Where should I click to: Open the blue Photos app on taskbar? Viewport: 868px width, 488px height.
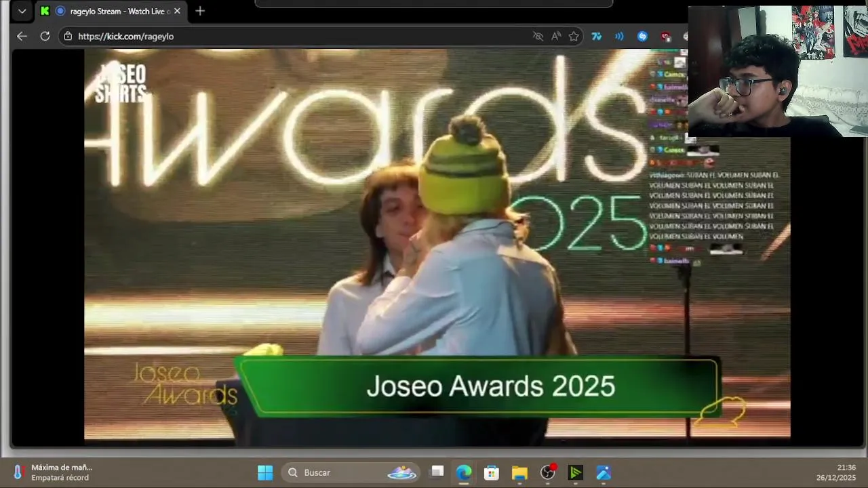tap(604, 472)
